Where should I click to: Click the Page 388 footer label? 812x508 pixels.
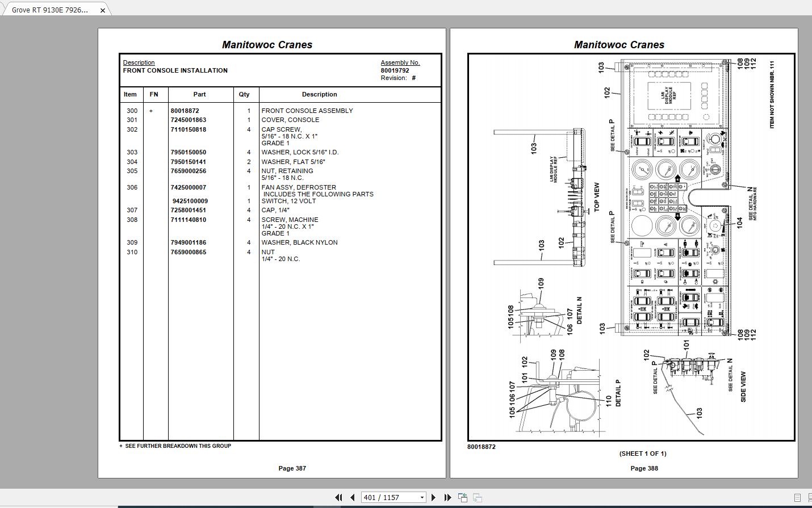click(x=644, y=468)
